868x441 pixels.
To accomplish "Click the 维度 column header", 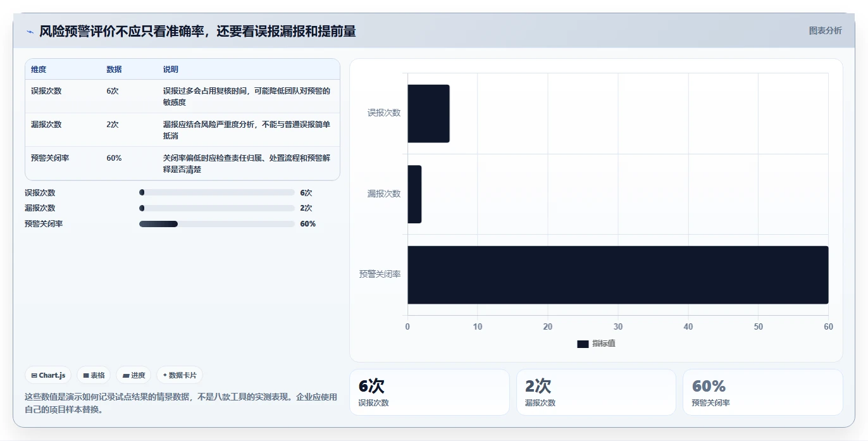I will (39, 70).
